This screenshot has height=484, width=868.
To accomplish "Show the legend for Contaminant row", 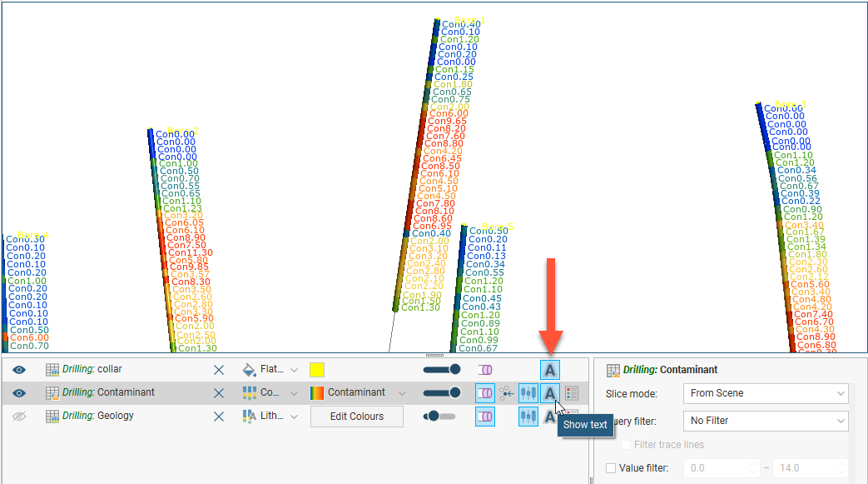I will click(x=572, y=392).
